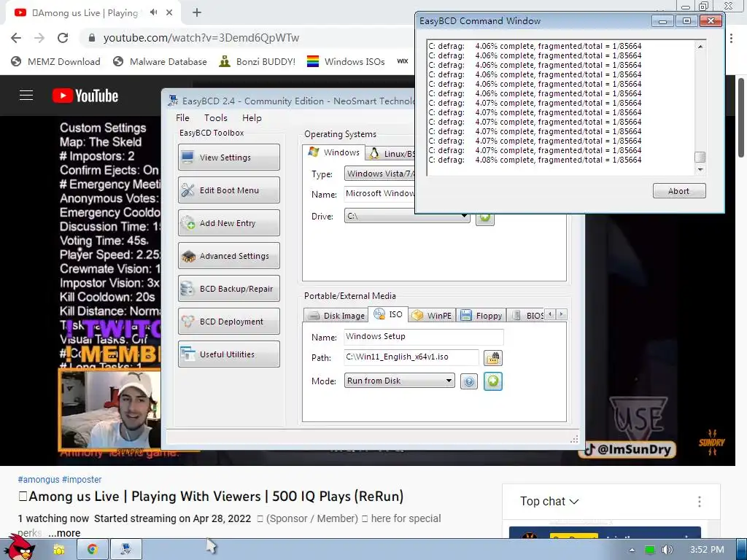Image resolution: width=747 pixels, height=560 pixels.
Task: Switch to the Floppy tab
Action: pyautogui.click(x=481, y=316)
